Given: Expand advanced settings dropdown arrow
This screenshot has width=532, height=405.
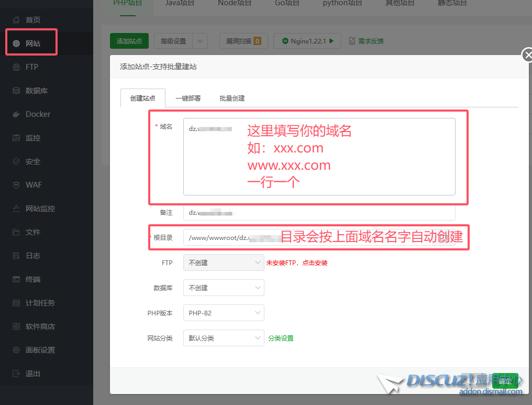Looking at the screenshot, I should tap(200, 41).
